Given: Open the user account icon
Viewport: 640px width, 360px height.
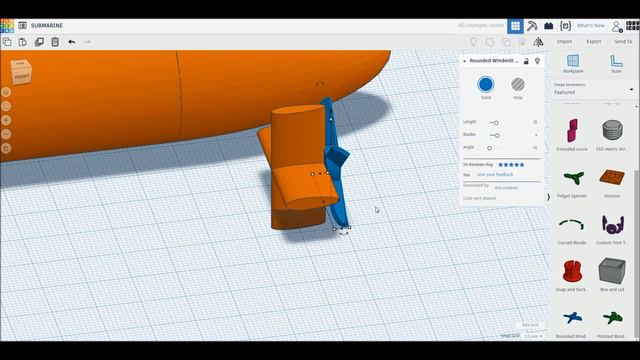Looking at the screenshot, I should pyautogui.click(x=617, y=27).
